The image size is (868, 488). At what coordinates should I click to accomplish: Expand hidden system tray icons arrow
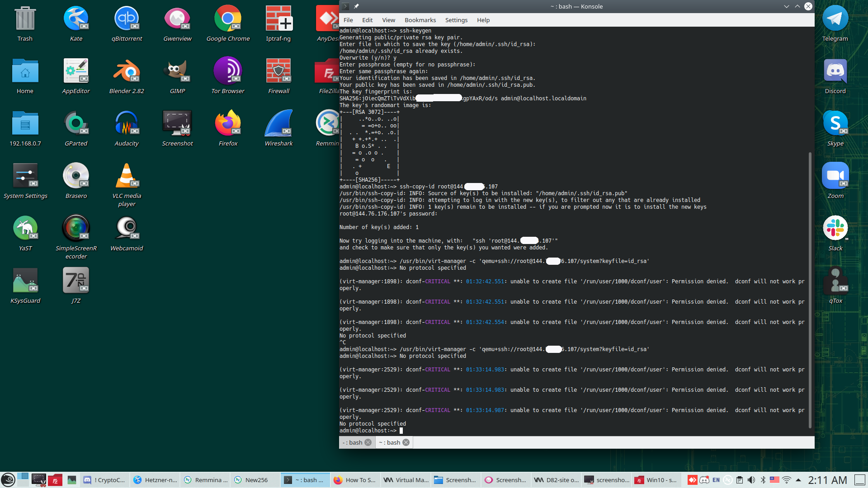pyautogui.click(x=798, y=480)
